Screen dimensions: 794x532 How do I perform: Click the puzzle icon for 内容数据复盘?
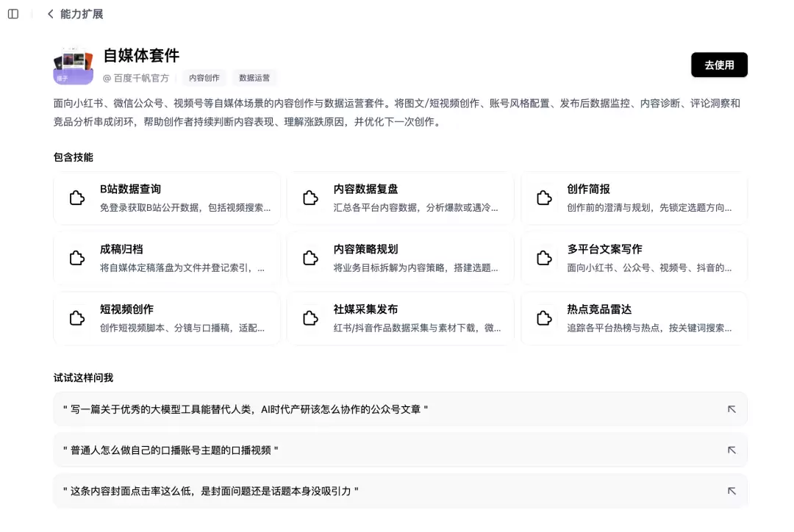point(310,198)
